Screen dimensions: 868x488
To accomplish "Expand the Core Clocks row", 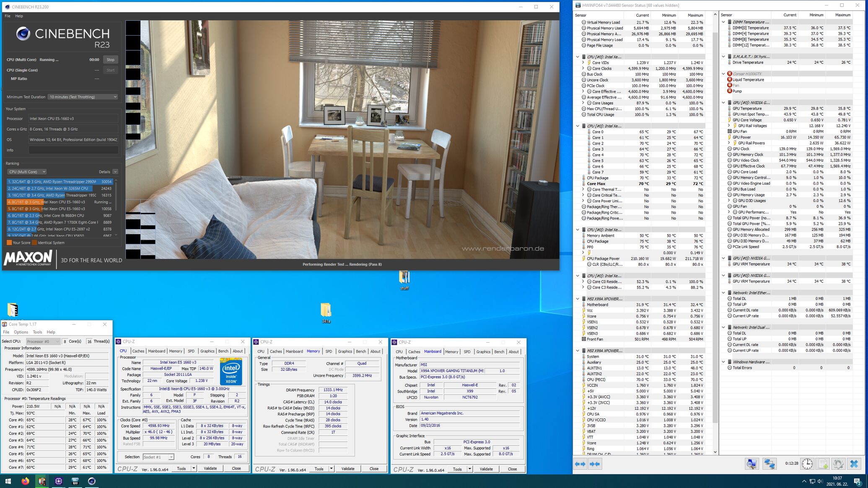I will click(583, 68).
